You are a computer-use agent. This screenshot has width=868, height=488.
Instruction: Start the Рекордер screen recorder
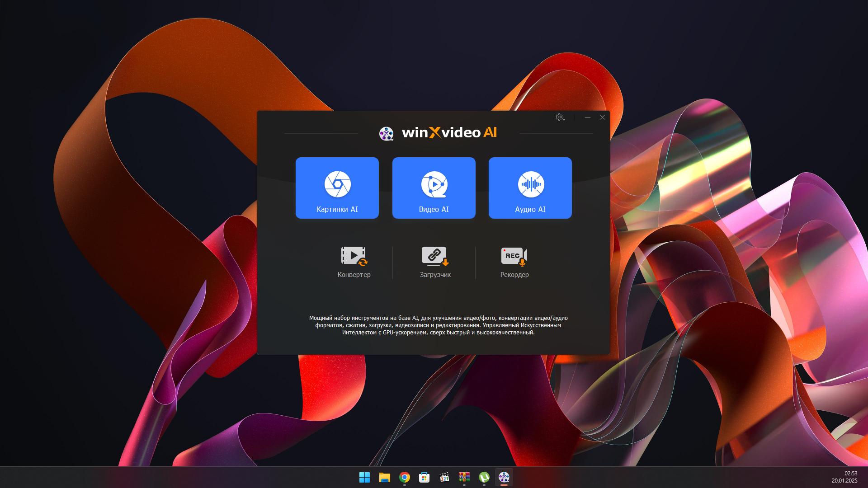[514, 262]
